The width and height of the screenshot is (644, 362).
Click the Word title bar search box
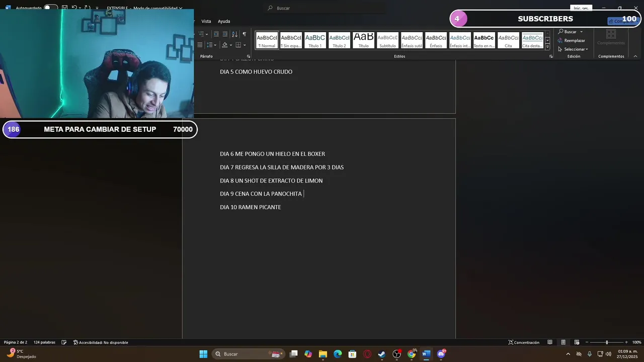coord(325,8)
